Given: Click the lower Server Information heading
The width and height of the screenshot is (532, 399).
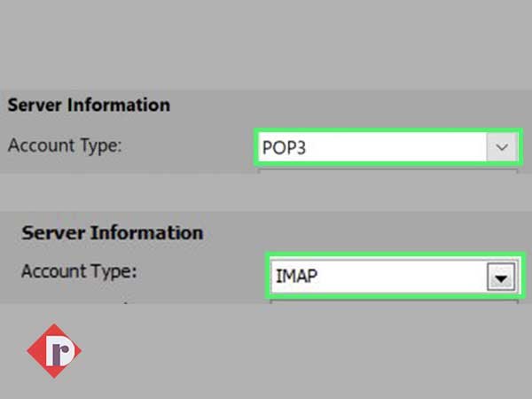Looking at the screenshot, I should coord(113,233).
